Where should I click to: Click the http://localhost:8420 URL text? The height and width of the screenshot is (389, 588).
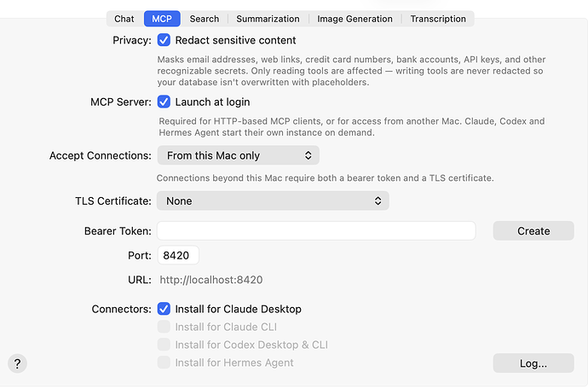point(211,280)
